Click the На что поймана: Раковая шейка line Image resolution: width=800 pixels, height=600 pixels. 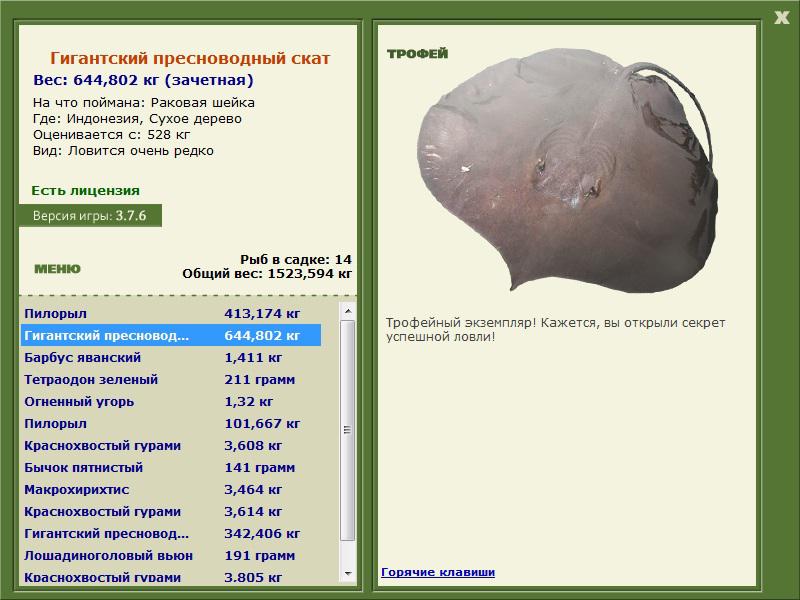pos(144,103)
